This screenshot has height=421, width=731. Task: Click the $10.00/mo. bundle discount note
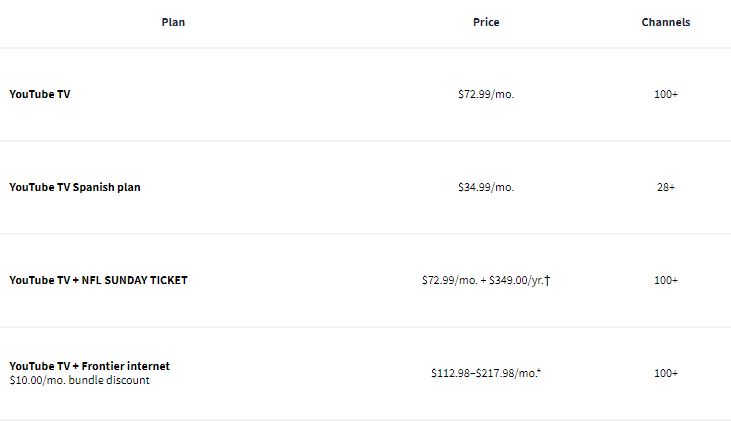(79, 380)
